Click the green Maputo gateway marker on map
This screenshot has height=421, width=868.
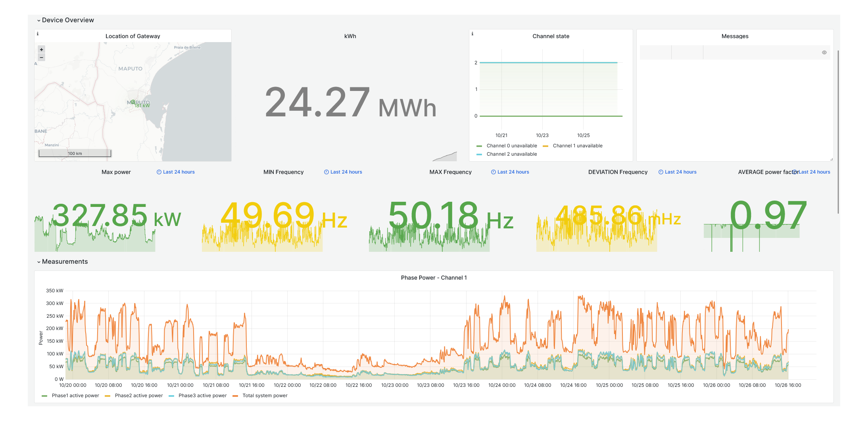(133, 102)
